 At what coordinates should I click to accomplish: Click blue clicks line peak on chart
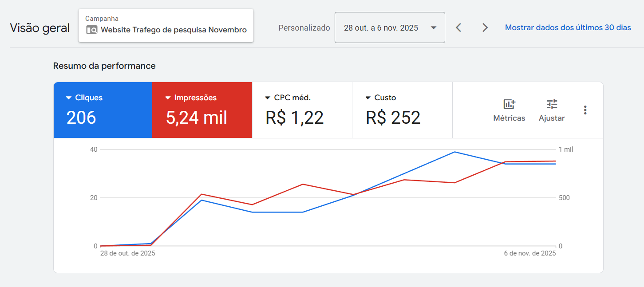point(454,152)
